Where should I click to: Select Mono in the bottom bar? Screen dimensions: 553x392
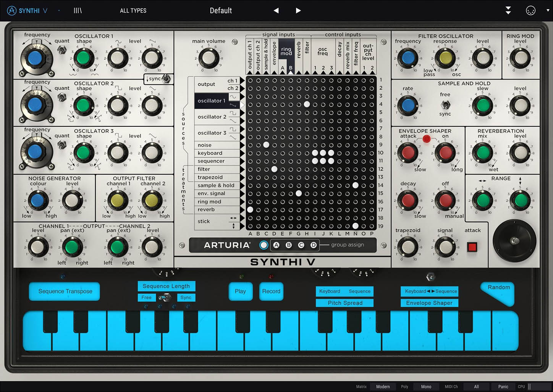click(x=426, y=387)
